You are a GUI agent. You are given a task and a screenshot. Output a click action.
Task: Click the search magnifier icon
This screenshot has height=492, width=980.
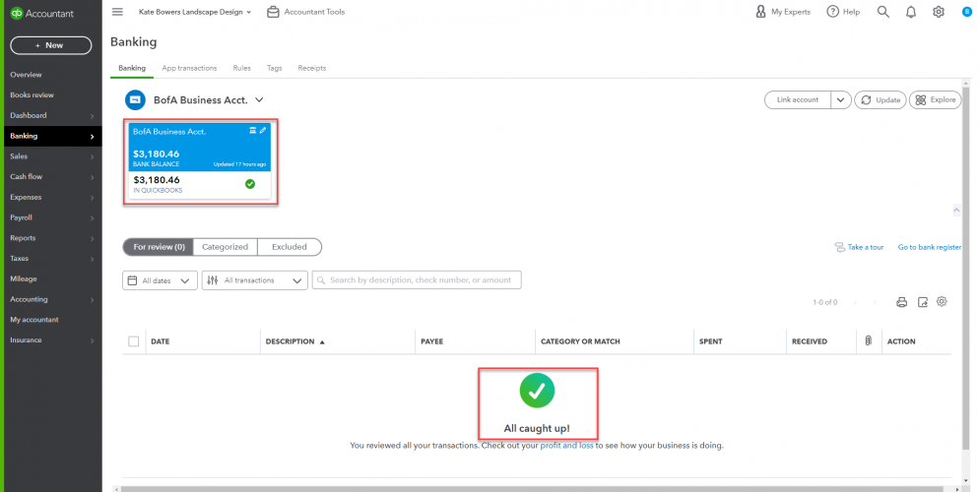coord(883,12)
